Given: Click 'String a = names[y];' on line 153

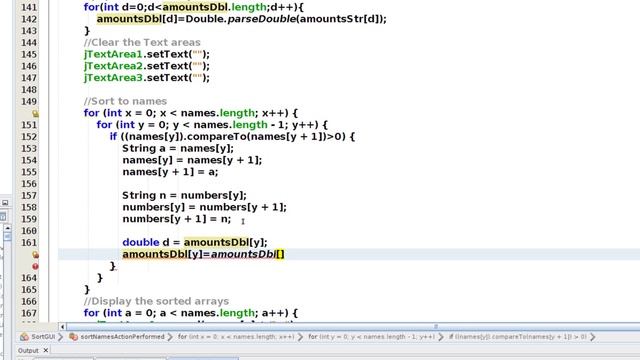Looking at the screenshot, I should [178, 149].
